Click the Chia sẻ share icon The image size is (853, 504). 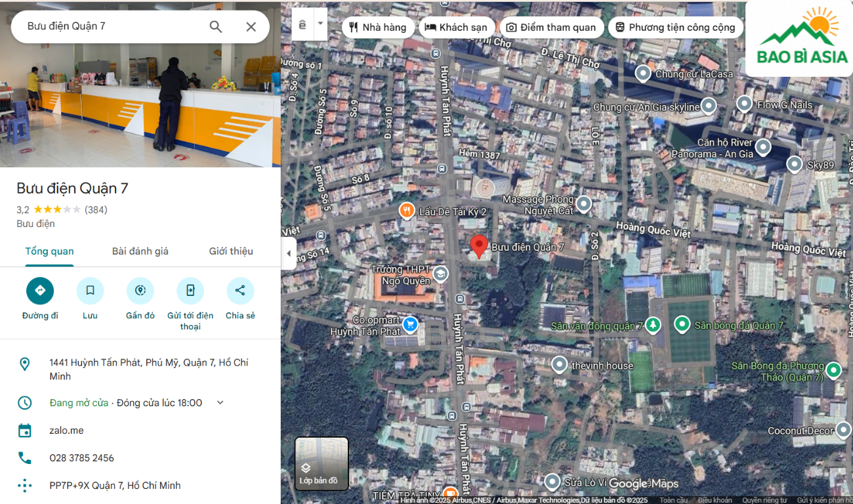point(240,291)
